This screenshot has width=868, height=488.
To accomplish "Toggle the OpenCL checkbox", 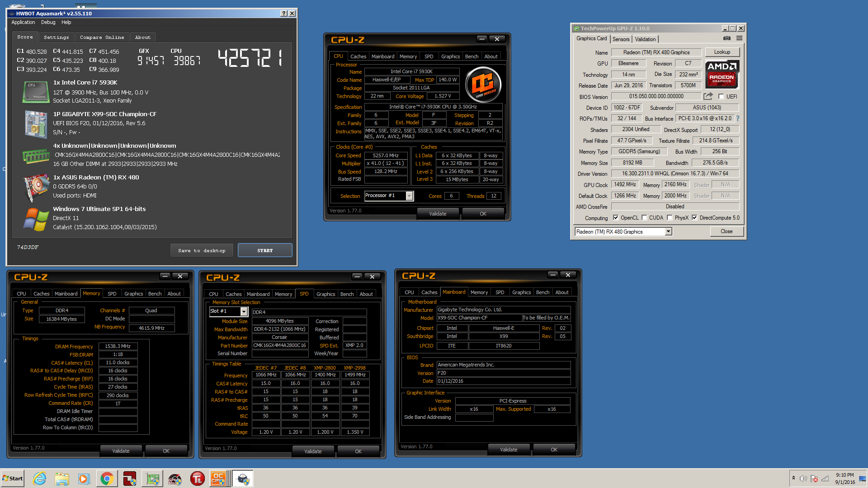I will click(x=615, y=218).
